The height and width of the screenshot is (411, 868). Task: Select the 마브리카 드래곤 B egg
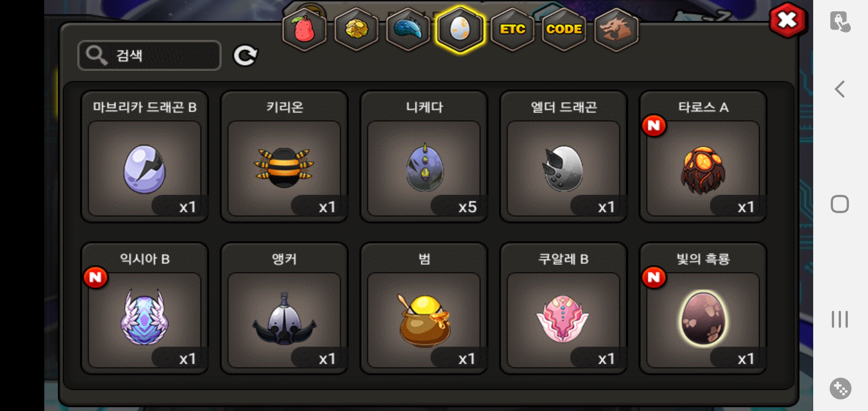(145, 157)
